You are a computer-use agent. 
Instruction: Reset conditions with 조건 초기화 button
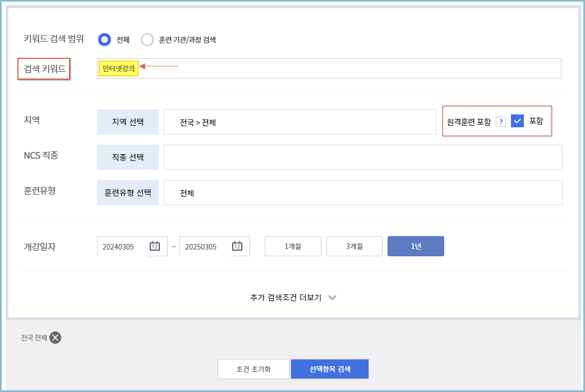tap(253, 368)
